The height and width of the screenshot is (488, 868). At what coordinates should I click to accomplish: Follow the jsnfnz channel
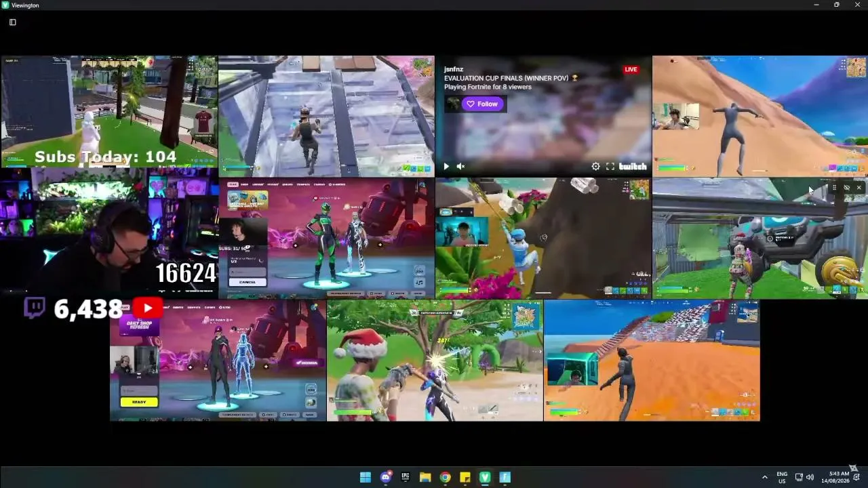coord(483,104)
